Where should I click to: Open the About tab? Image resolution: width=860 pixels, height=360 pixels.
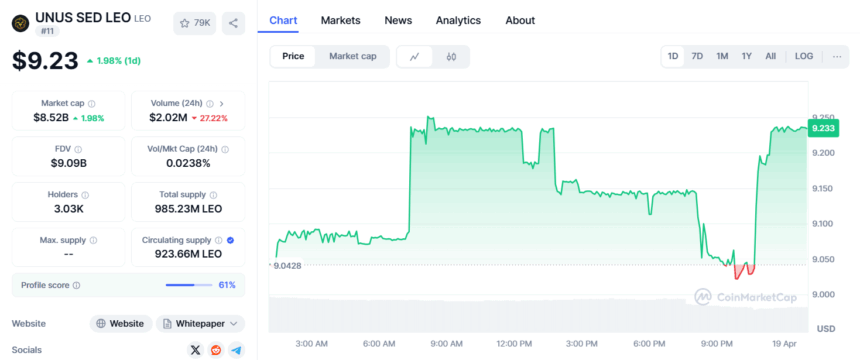coord(520,20)
